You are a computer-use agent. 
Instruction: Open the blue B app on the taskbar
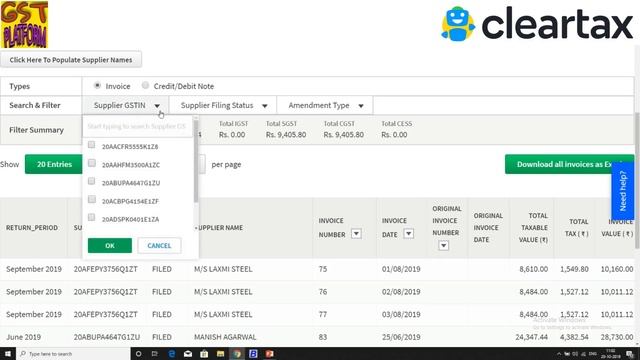tap(253, 354)
